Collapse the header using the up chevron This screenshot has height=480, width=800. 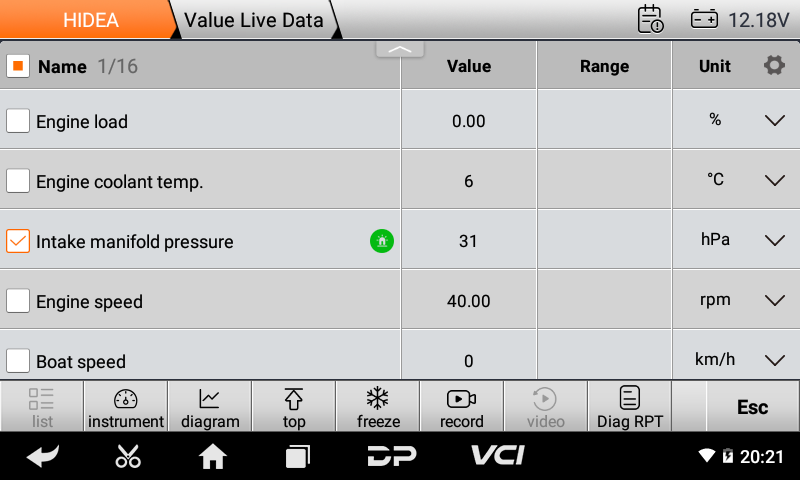click(x=400, y=49)
